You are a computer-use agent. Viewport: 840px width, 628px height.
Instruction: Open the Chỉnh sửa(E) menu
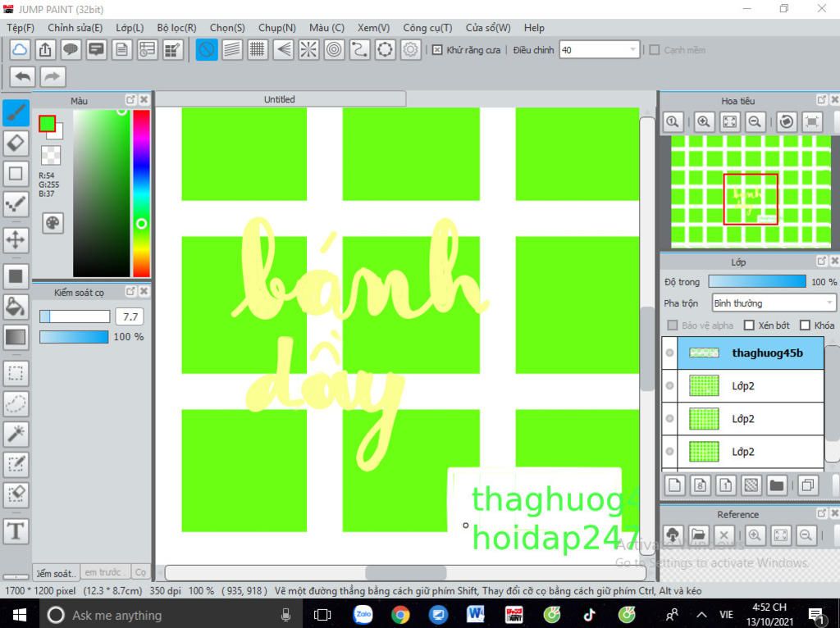pos(75,28)
